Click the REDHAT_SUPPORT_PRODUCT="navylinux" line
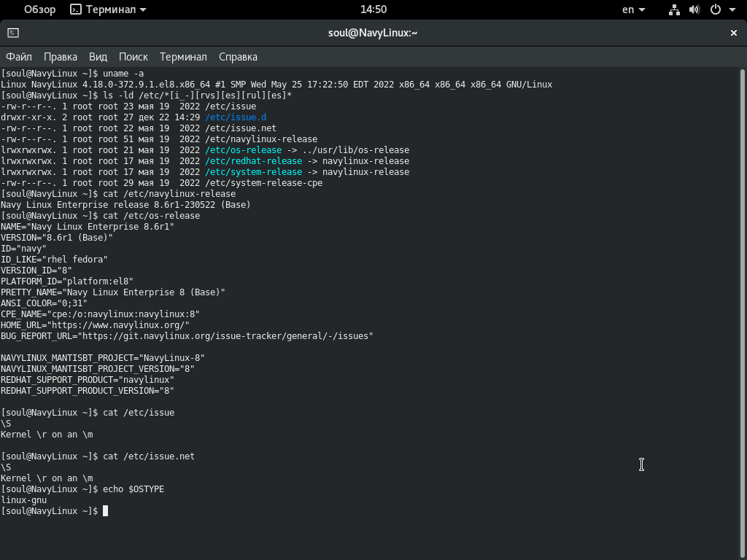This screenshot has height=560, width=747. tap(88, 380)
